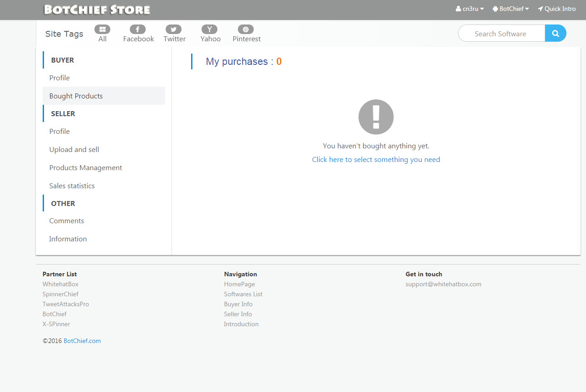
Task: Open the Comments section
Action: (x=67, y=221)
